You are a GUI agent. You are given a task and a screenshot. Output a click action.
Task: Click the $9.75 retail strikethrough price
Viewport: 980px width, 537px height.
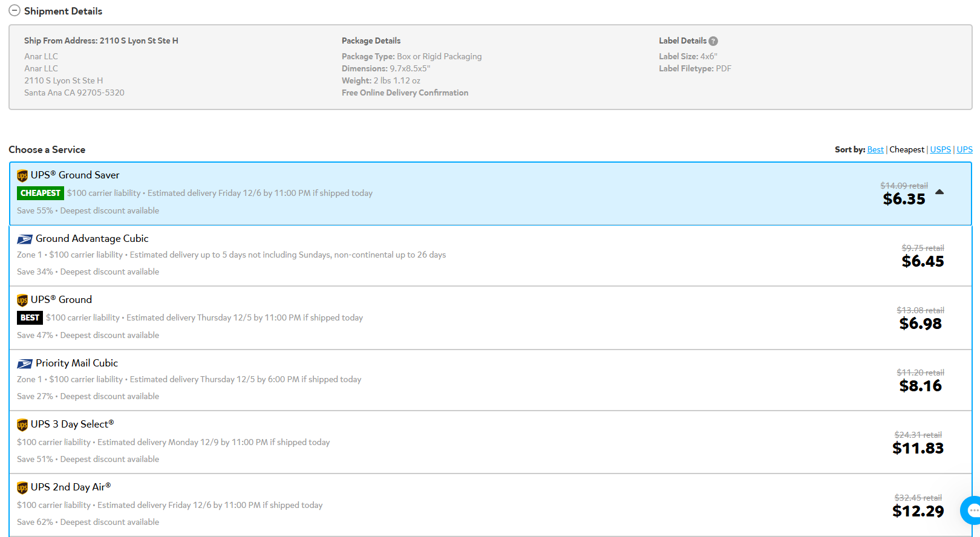pos(923,248)
